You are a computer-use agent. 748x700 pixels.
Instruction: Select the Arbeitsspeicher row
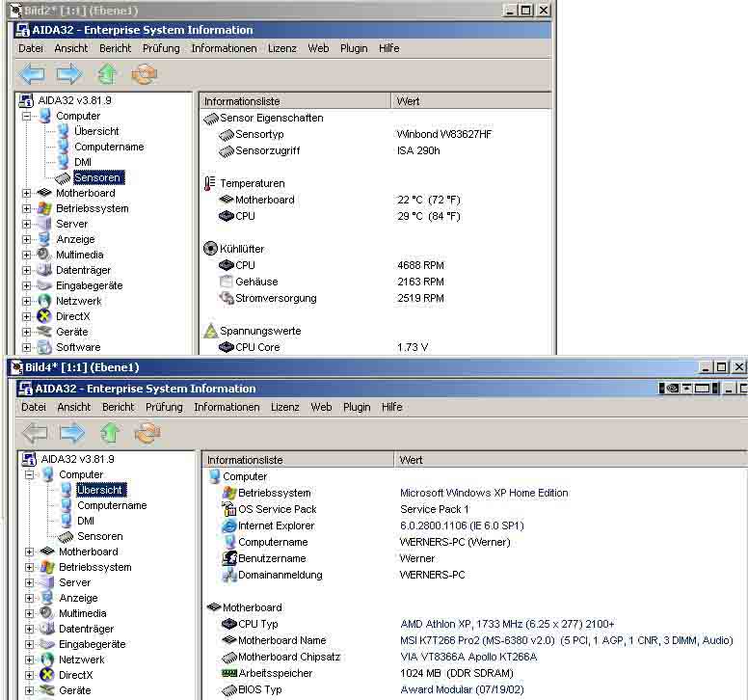click(x=367, y=673)
